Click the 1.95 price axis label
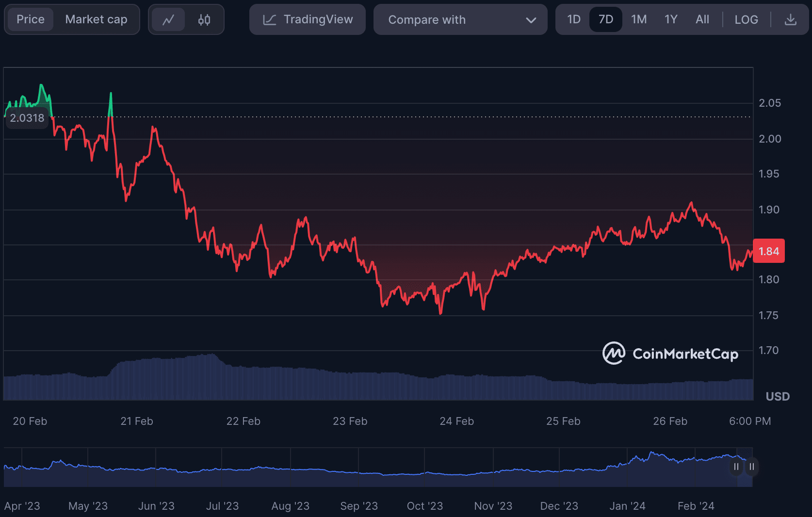Viewport: 812px width, 517px height. [769, 174]
